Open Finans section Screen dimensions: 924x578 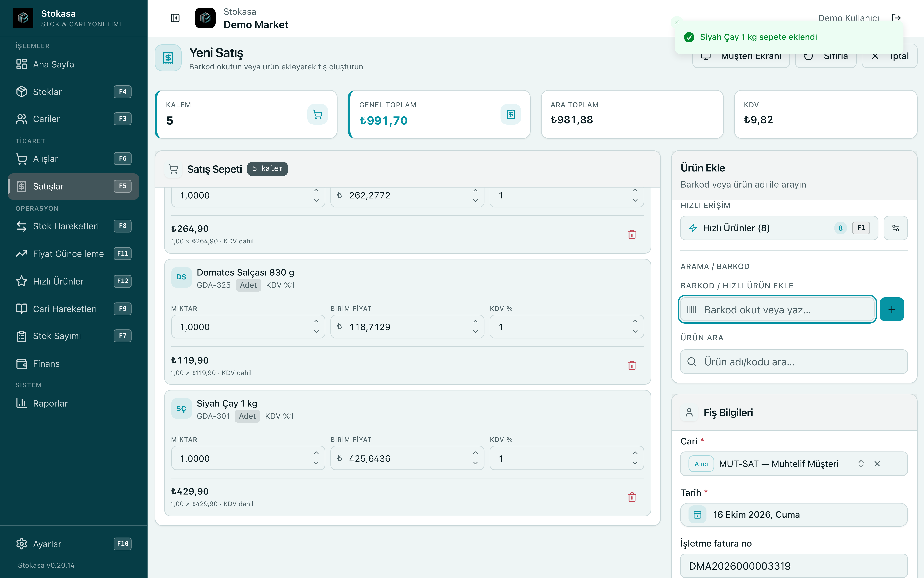73,363
